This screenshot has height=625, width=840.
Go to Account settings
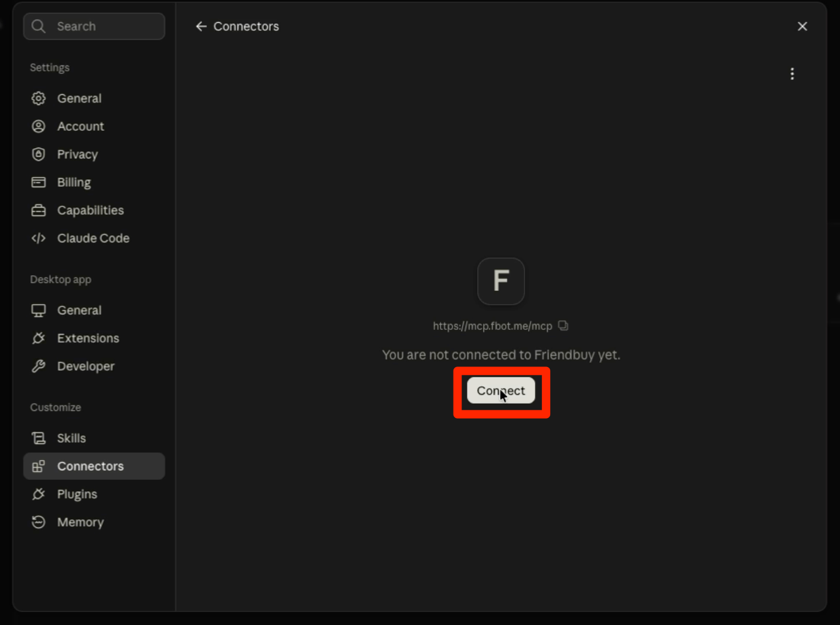94,127
